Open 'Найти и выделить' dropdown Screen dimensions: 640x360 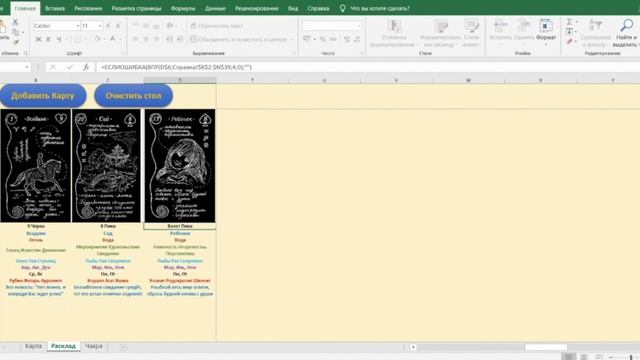[x=626, y=33]
